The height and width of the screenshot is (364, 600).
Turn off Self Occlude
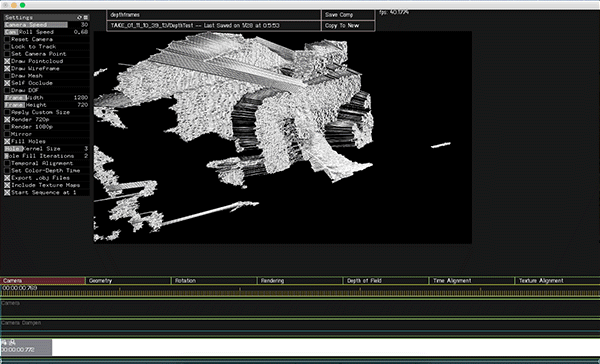click(7, 83)
